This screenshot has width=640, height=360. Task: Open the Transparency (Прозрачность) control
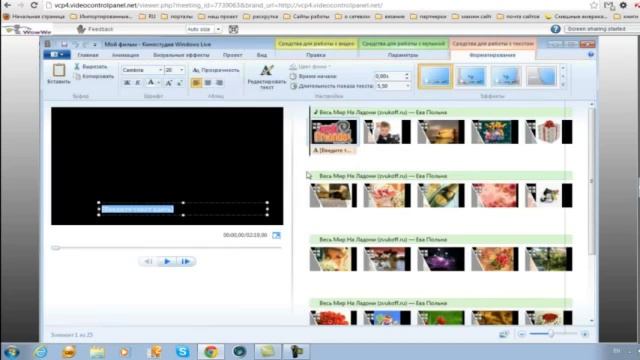point(216,70)
